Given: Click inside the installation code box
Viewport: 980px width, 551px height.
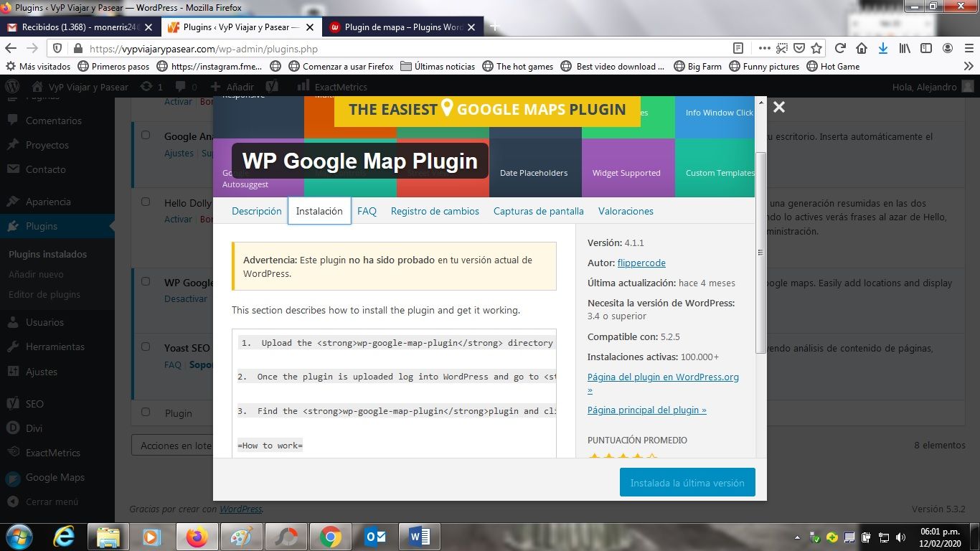Looking at the screenshot, I should tap(394, 393).
